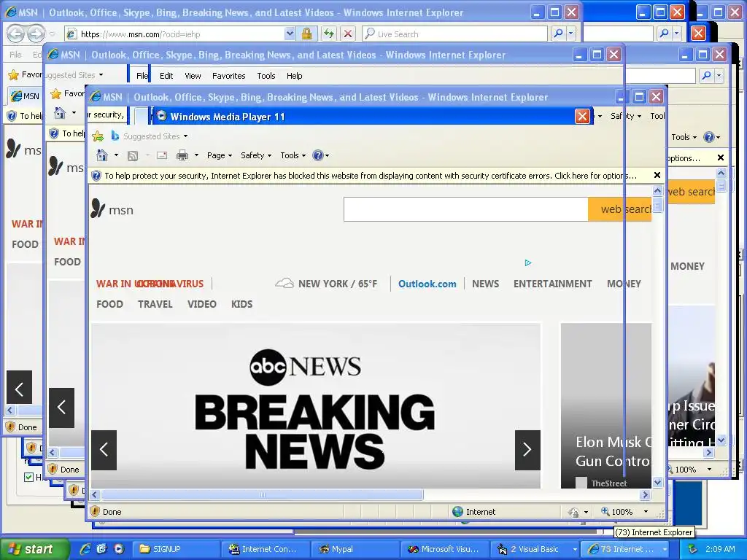
Task: Click the msn butterfly logo in the front window
Action: (x=98, y=209)
